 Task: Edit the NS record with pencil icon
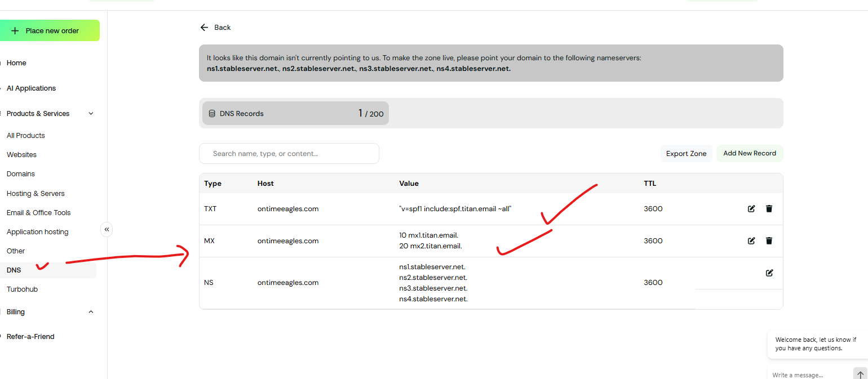pyautogui.click(x=769, y=273)
